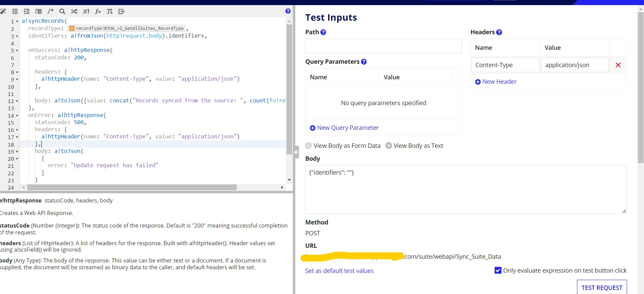The width and height of the screenshot is (644, 294).
Task: Click the statusCode: 200 line in editor
Action: click(x=61, y=58)
